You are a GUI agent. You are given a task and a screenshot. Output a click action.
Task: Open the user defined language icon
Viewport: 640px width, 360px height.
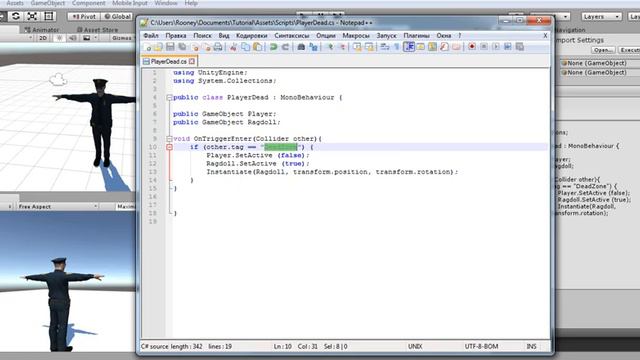420,47
